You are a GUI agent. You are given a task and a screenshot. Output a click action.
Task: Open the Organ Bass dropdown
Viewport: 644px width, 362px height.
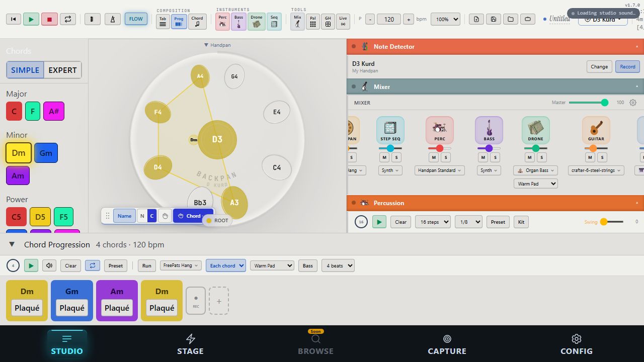pos(535,170)
